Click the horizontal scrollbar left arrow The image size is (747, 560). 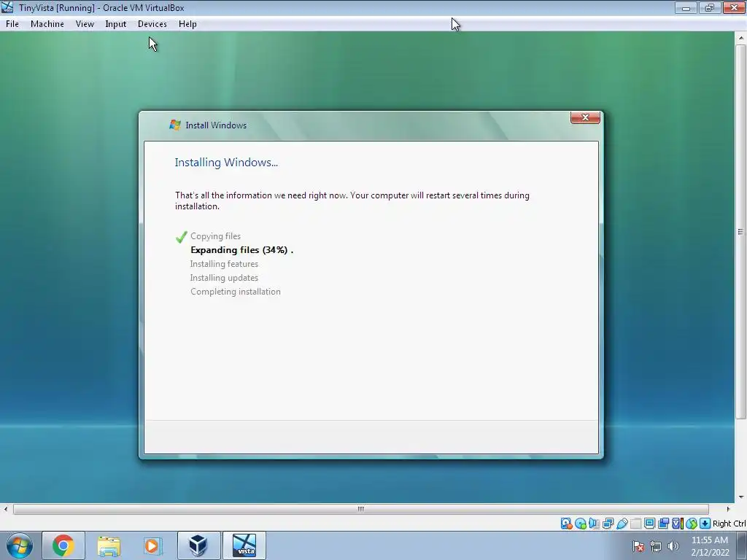click(6, 509)
